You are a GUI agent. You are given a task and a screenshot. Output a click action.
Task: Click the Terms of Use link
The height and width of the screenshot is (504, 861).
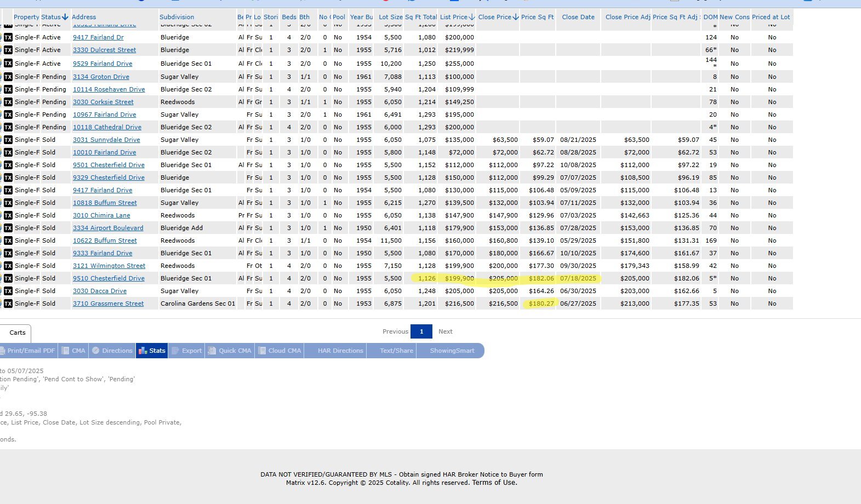[x=494, y=483]
